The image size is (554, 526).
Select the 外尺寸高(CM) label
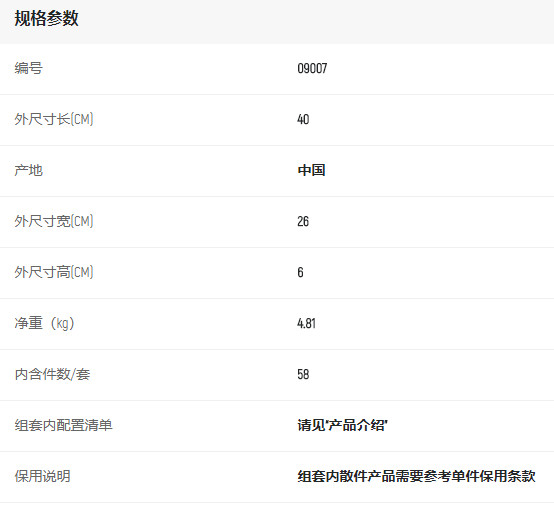pos(54,272)
